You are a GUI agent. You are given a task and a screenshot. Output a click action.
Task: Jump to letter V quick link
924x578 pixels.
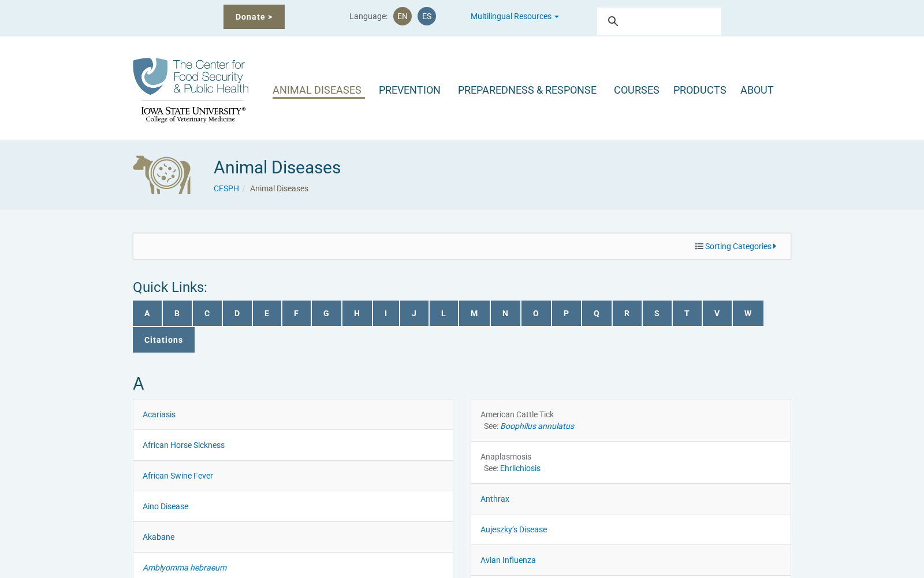pos(717,313)
